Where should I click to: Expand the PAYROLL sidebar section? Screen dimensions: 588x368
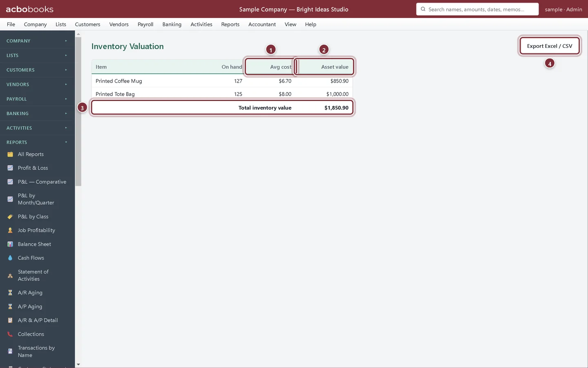point(37,99)
